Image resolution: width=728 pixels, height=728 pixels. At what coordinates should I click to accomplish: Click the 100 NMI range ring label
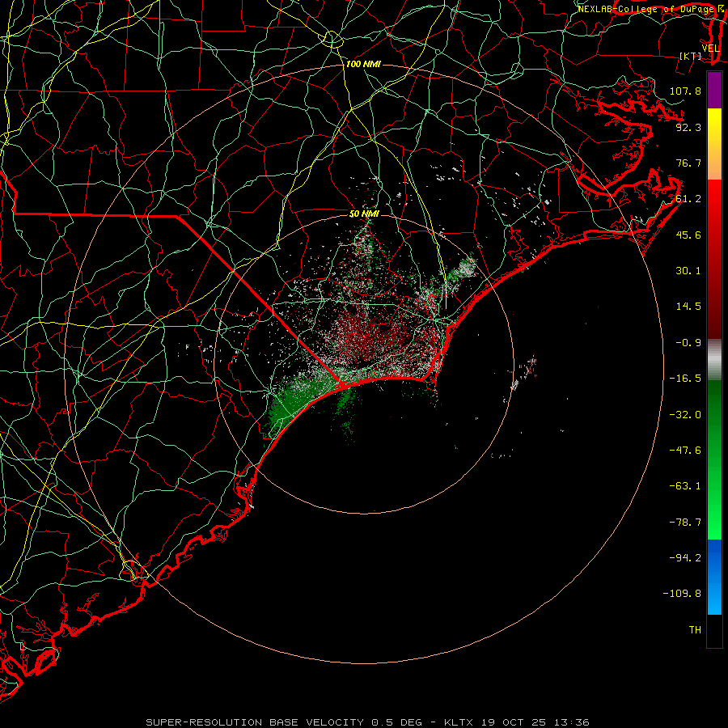[363, 64]
